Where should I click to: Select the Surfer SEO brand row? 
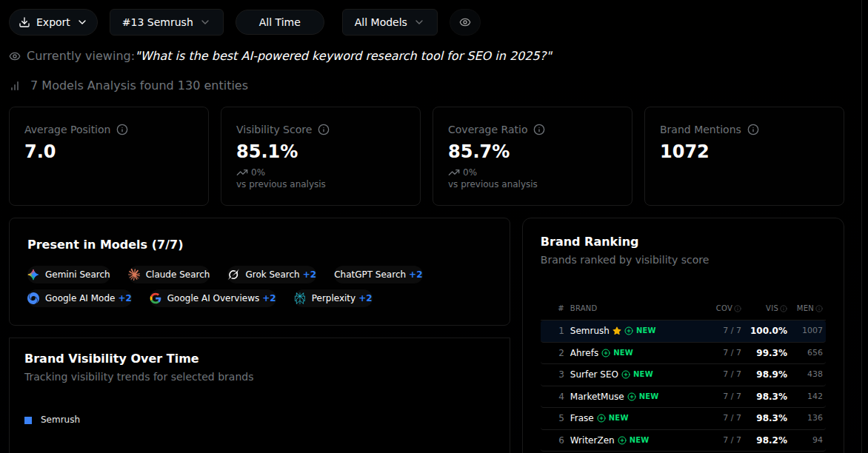click(683, 375)
